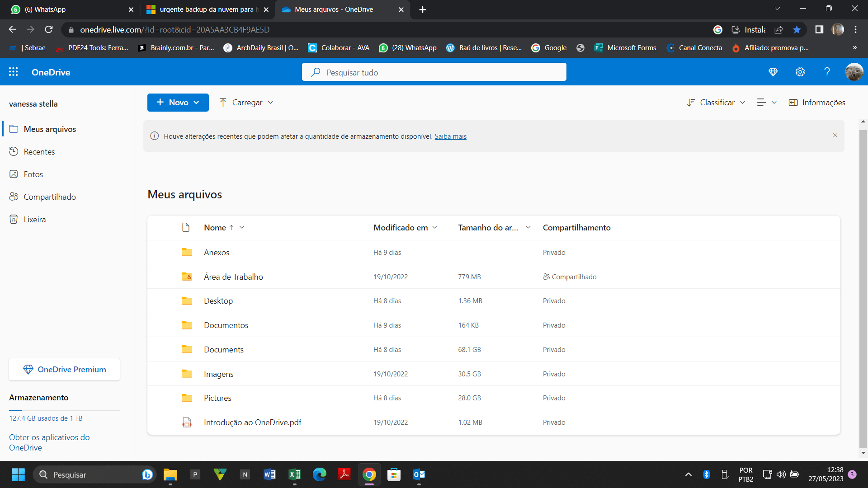
Task: Open the Área de Trabalho shared folder
Action: tap(233, 277)
